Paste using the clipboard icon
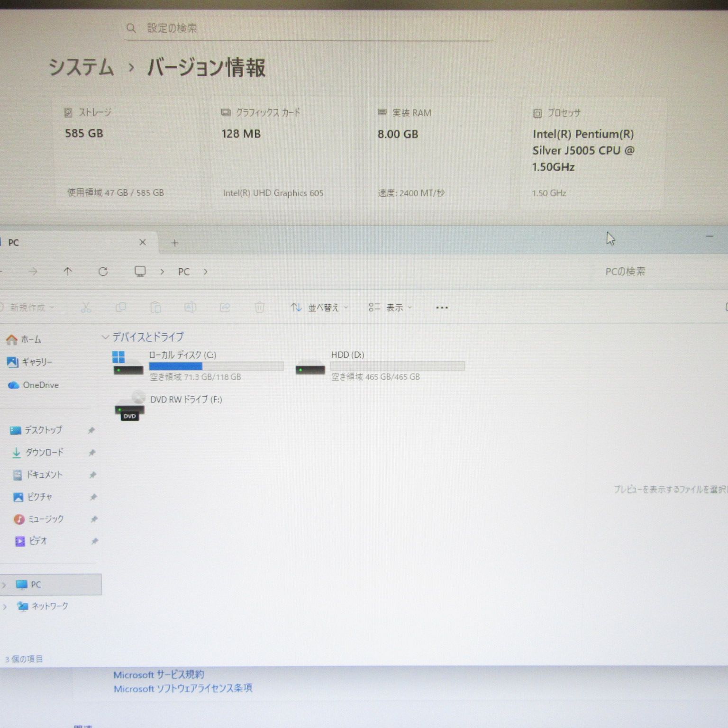The width and height of the screenshot is (728, 728). point(155,307)
